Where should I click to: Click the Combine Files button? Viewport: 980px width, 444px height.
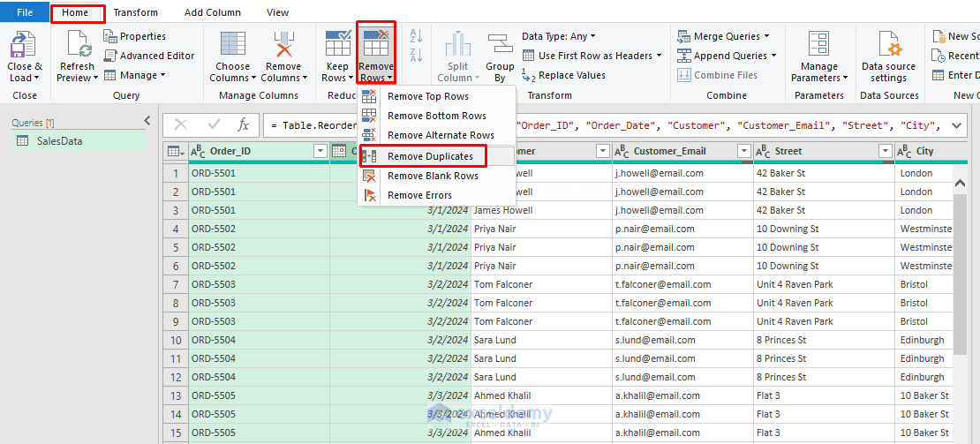718,75
